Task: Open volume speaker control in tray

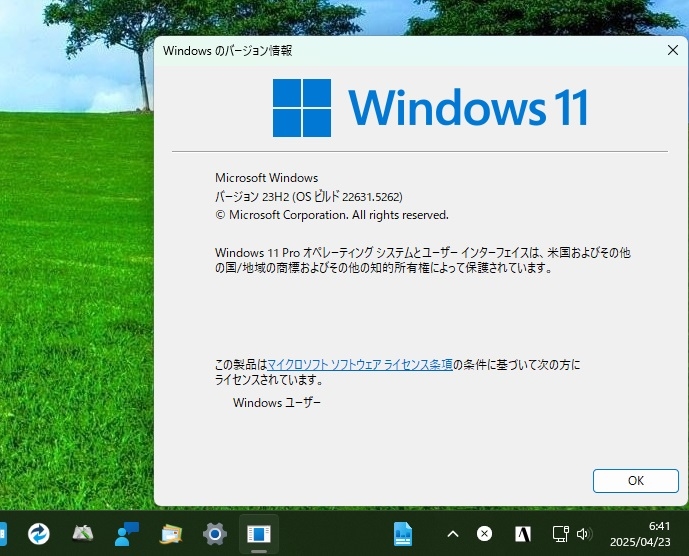Action: point(584,534)
